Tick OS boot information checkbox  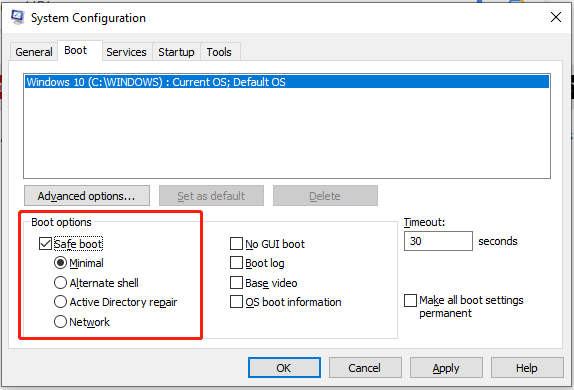coord(236,302)
